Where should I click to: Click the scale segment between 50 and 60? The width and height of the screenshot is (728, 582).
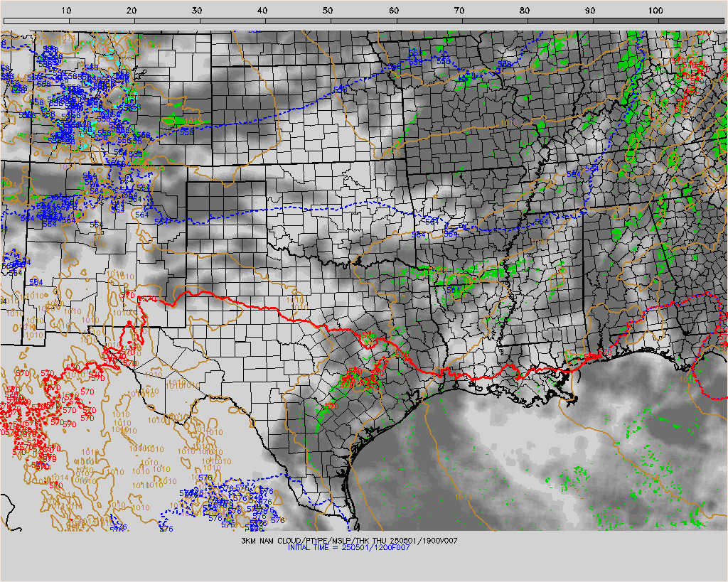pyautogui.click(x=363, y=21)
